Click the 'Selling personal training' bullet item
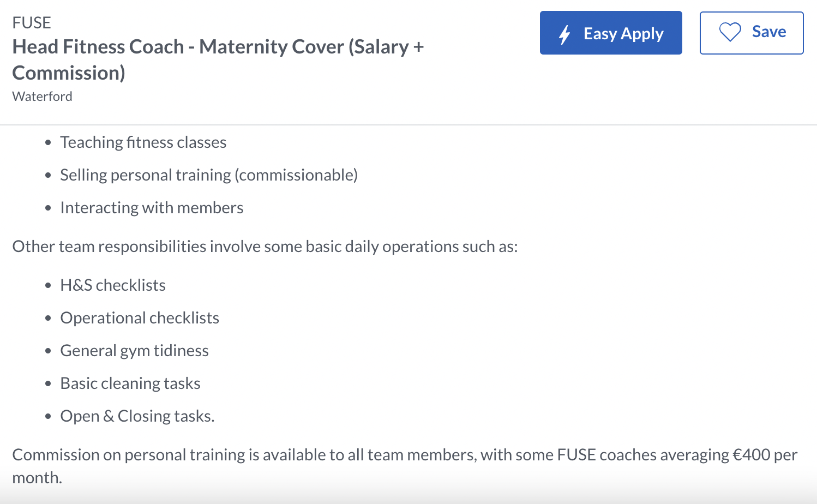 [x=208, y=175]
